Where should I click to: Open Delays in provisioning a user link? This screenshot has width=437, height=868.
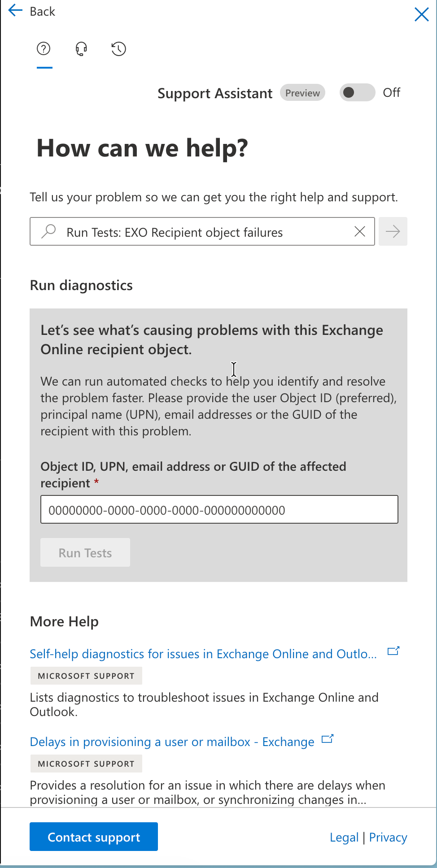point(172,742)
